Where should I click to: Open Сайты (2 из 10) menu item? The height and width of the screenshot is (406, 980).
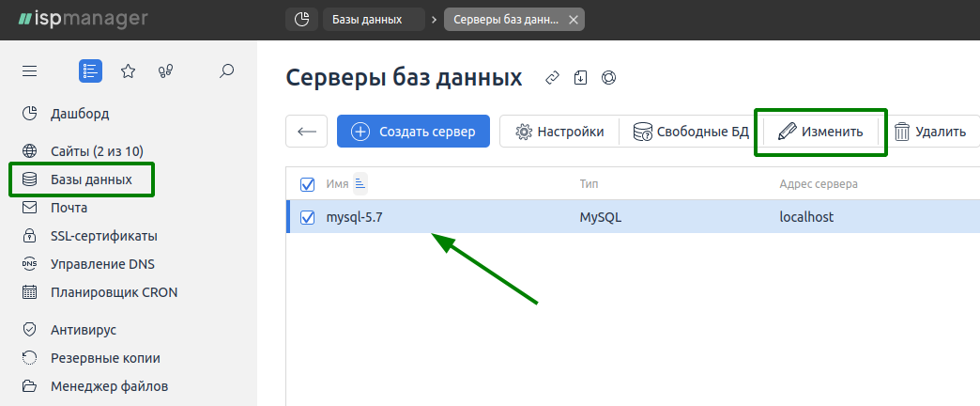(x=97, y=150)
